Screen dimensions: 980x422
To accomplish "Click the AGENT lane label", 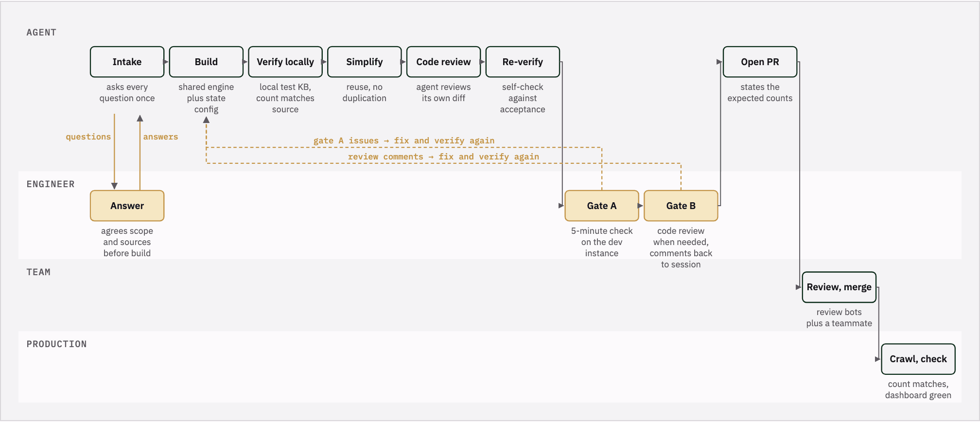I will point(41,33).
